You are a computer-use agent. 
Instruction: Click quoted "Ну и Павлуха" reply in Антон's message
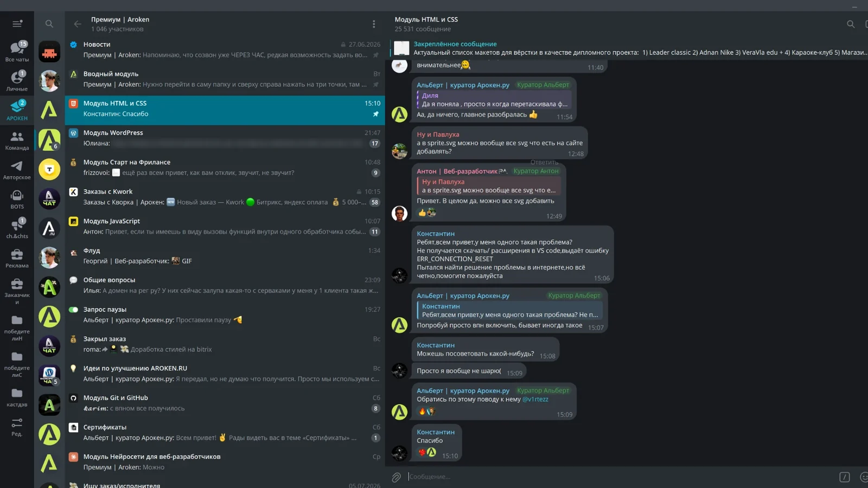pos(488,186)
